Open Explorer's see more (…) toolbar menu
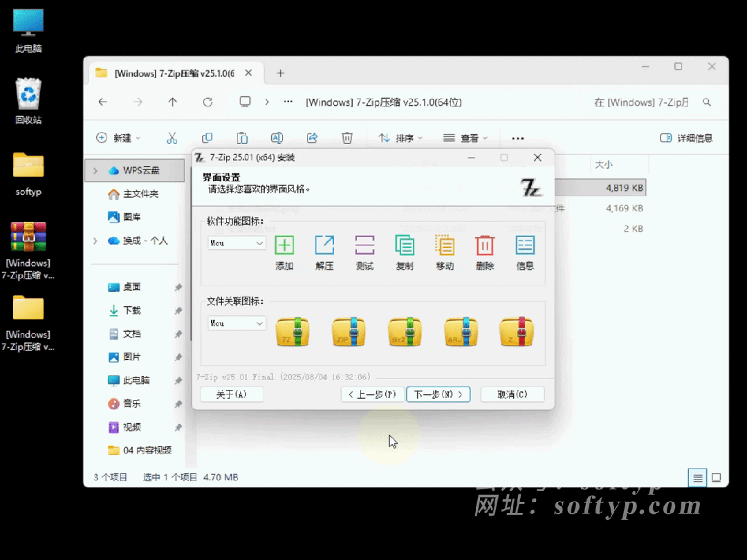The height and width of the screenshot is (560, 747). (x=518, y=138)
